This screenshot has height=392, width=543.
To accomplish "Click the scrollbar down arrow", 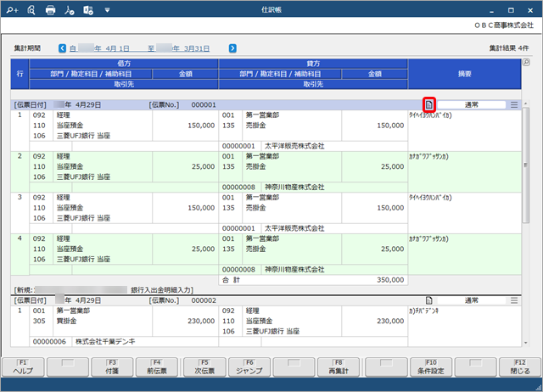I will coord(526,343).
